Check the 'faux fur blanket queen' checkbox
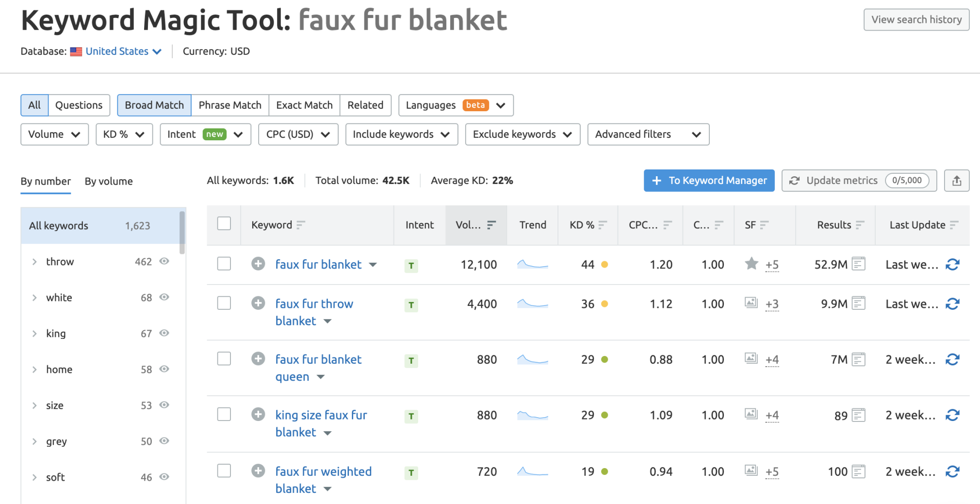The height and width of the screenshot is (504, 980). point(224,359)
